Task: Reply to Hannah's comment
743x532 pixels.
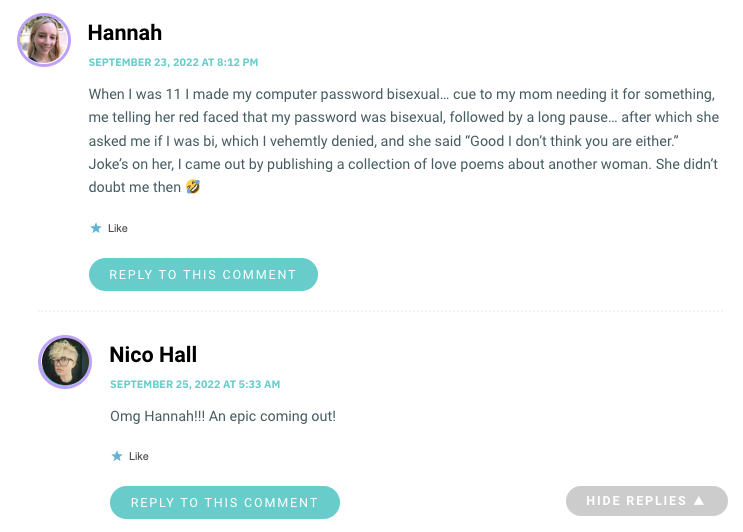Action: click(203, 274)
